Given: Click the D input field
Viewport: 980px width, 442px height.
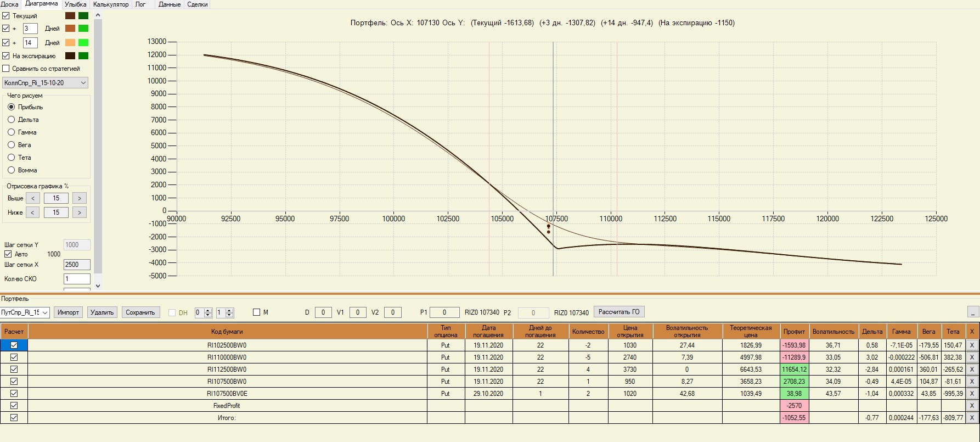Looking at the screenshot, I should coord(323,312).
